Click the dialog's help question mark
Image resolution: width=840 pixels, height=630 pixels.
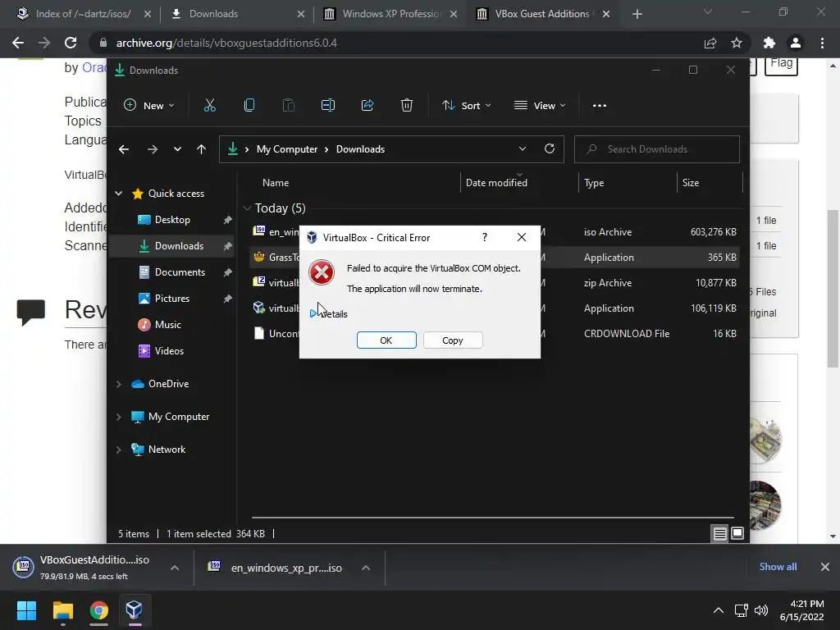coord(485,237)
